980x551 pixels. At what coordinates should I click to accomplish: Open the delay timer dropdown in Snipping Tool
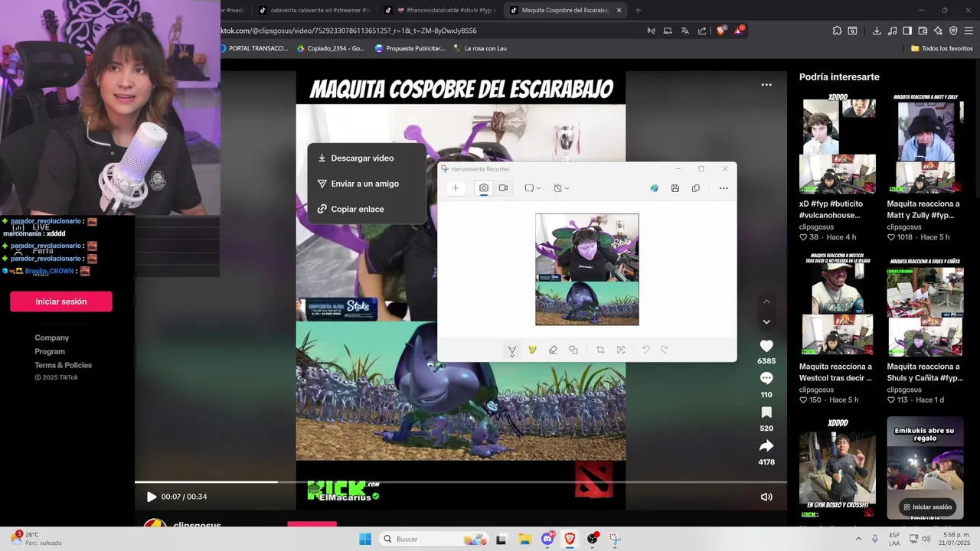[561, 187]
